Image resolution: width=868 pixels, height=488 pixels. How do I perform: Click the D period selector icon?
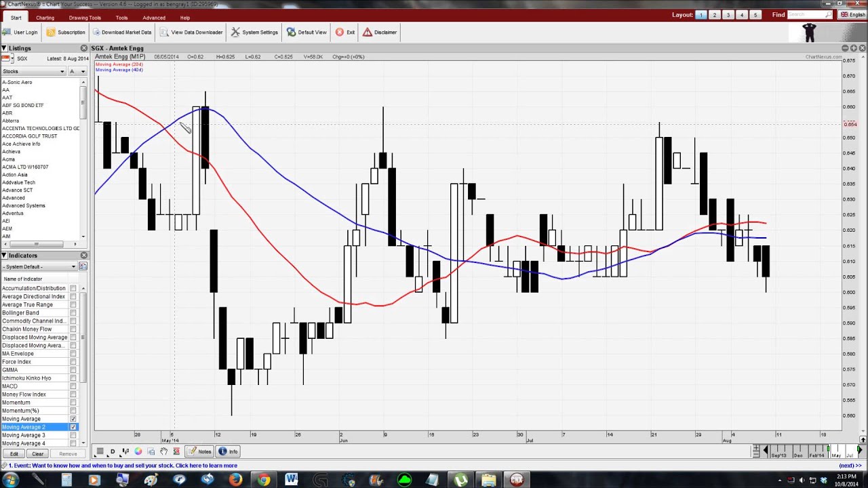[x=113, y=451]
